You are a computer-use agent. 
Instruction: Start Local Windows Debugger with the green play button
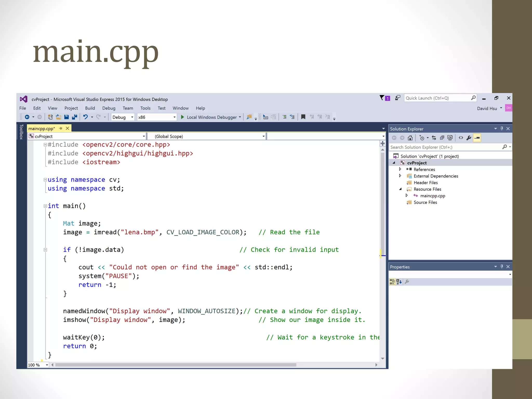pyautogui.click(x=183, y=117)
